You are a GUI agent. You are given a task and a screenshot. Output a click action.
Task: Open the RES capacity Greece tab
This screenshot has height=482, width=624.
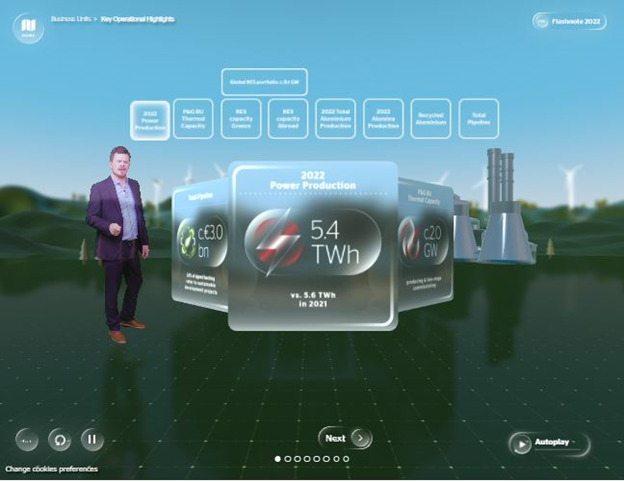click(241, 119)
